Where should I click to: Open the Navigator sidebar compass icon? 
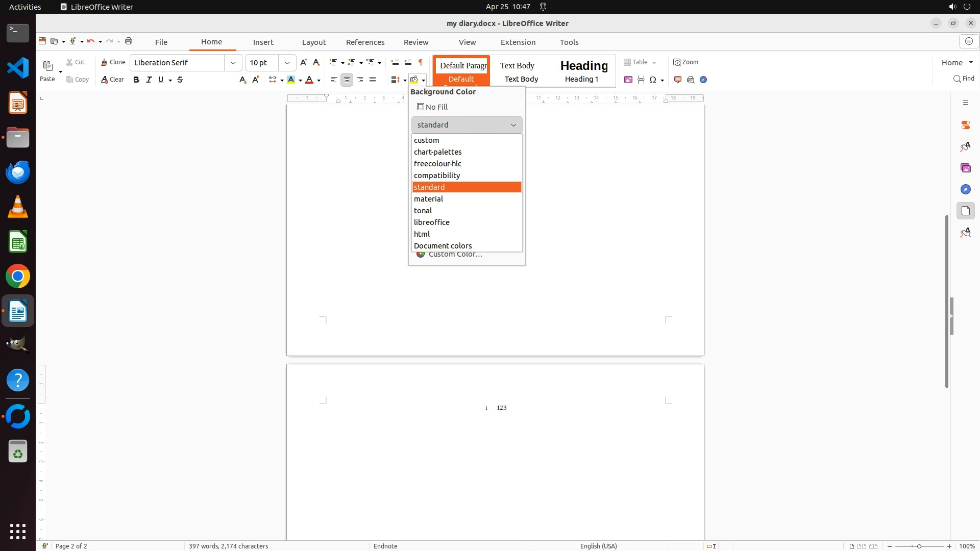tap(965, 189)
